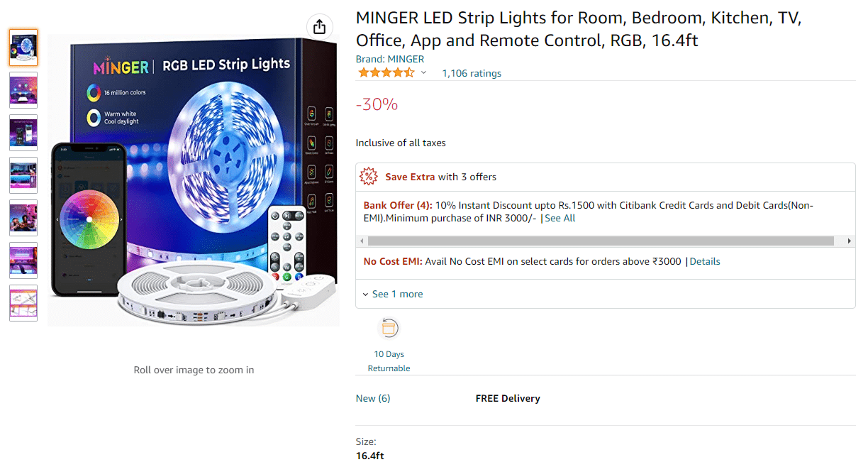Expand the See 1 more offers

pyautogui.click(x=393, y=294)
